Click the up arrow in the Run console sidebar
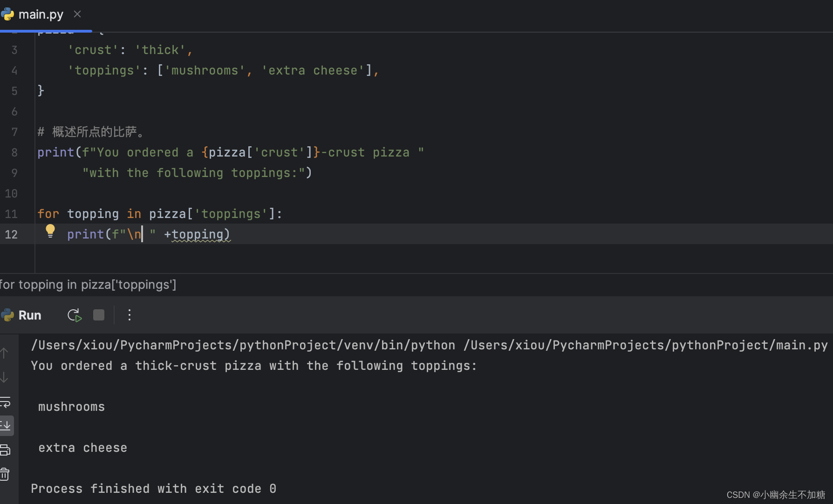 5,353
